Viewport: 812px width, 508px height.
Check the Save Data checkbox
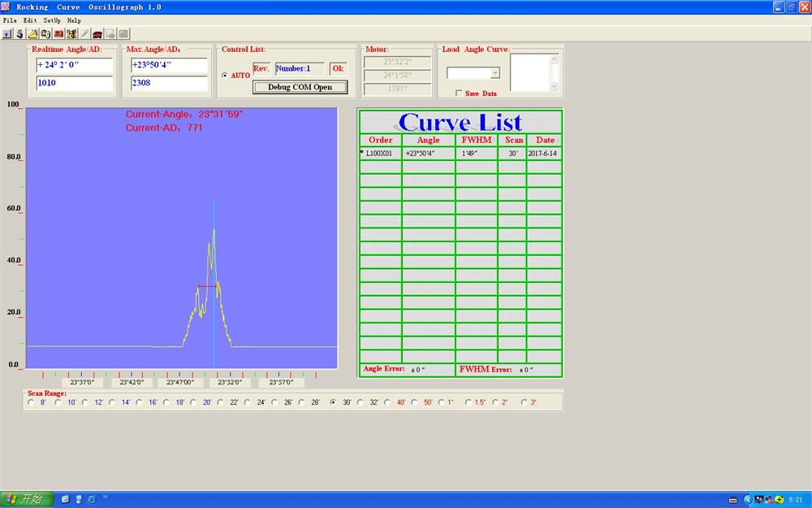coord(459,92)
